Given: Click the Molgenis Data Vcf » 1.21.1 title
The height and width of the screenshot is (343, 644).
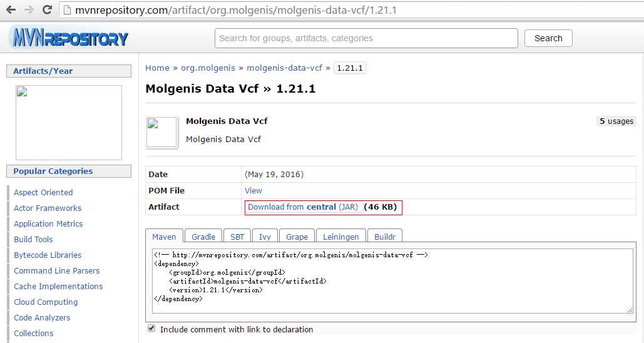Looking at the screenshot, I should [230, 89].
